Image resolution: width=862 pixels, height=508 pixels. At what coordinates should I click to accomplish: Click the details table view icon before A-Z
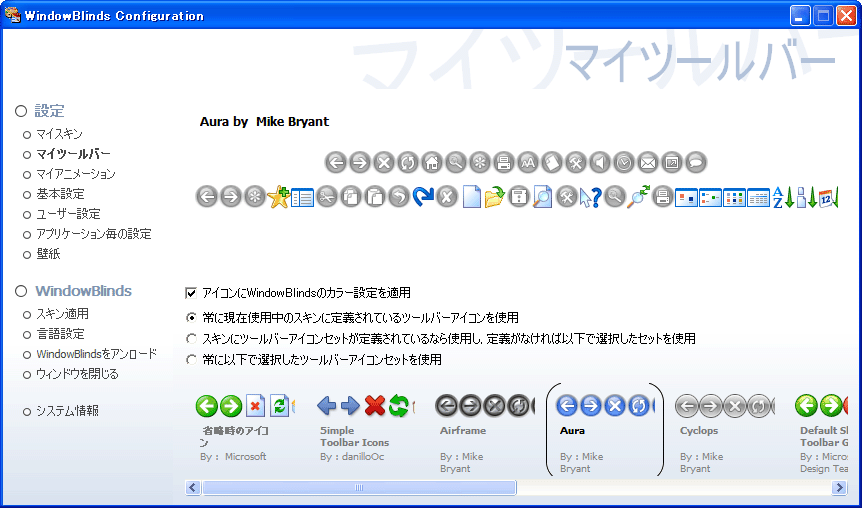(759, 197)
